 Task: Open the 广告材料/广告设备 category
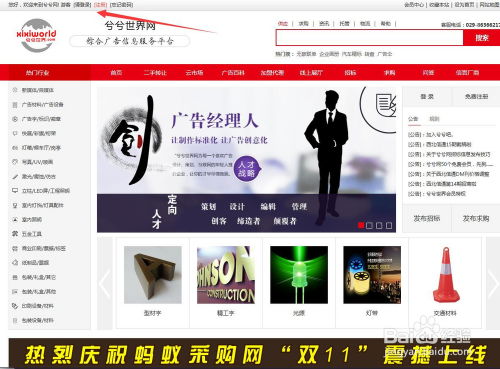pyautogui.click(x=43, y=105)
